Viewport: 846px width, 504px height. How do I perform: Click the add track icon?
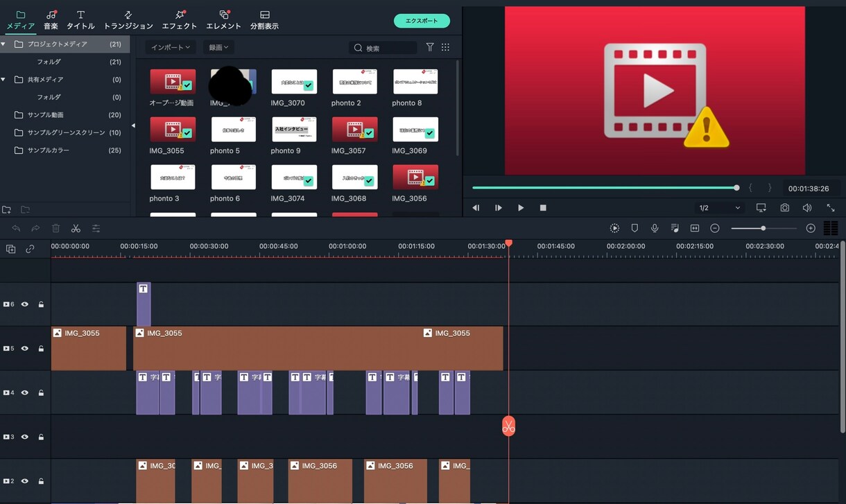tap(10, 249)
